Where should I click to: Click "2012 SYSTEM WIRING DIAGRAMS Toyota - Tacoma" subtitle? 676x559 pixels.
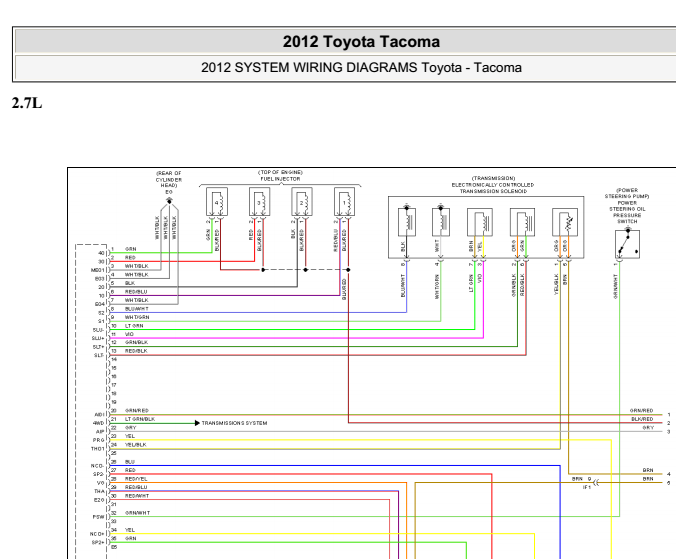361,68
